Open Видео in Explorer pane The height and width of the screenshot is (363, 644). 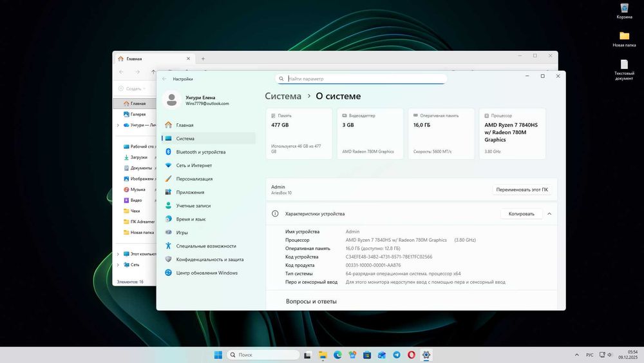pos(139,201)
